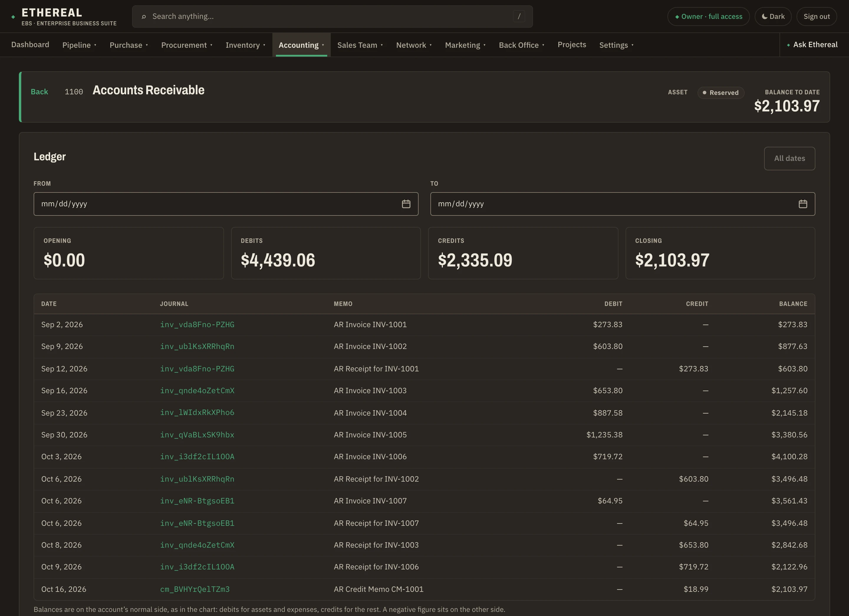The image size is (849, 616).
Task: Open Ask Ethereal assistant
Action: pyautogui.click(x=812, y=45)
